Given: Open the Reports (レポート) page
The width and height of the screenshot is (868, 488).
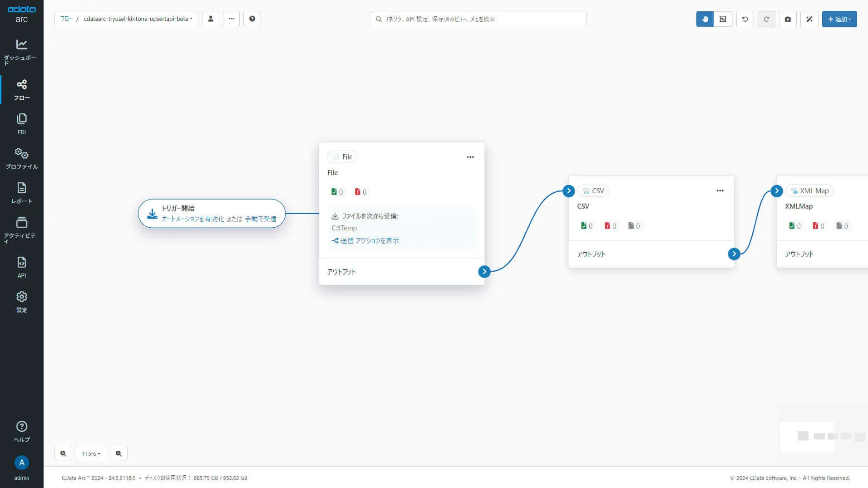Looking at the screenshot, I should pos(21,193).
